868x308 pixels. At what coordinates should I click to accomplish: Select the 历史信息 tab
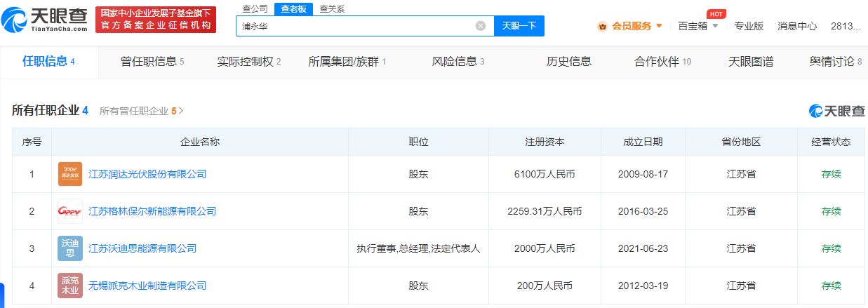pos(569,62)
